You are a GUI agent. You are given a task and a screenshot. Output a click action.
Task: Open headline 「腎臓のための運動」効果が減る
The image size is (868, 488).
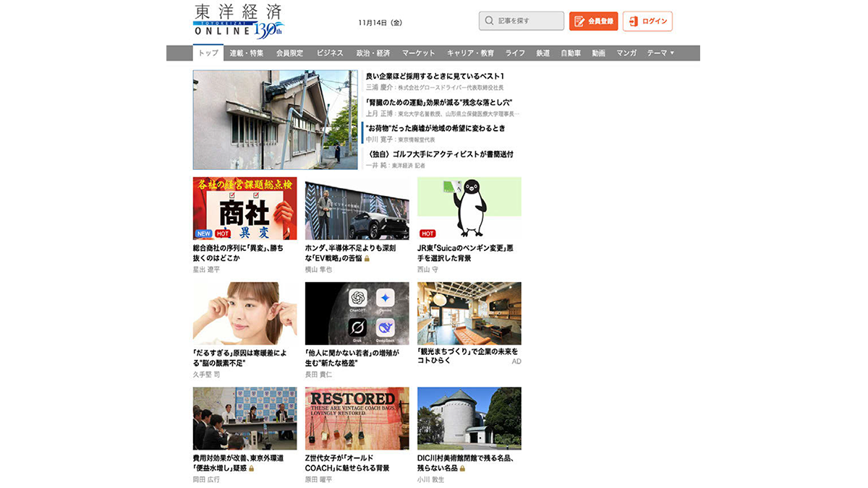(439, 103)
